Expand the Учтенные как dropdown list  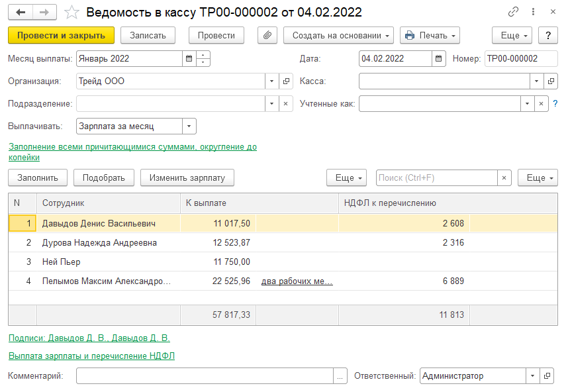point(527,103)
